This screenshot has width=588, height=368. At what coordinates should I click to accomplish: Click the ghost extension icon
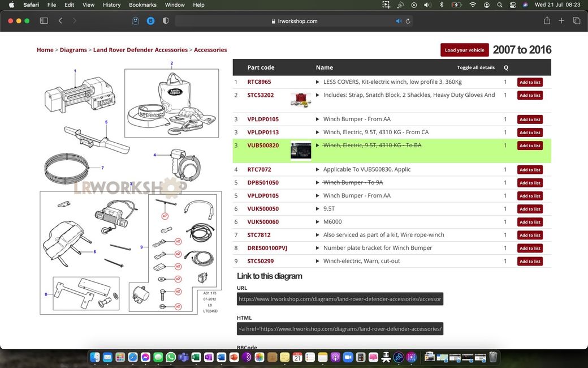[136, 20]
